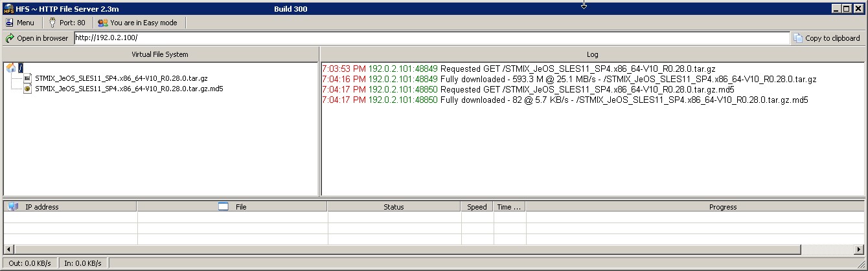Select STMIX_JeOS_SLES11_SP4.x86_64-V10_R0.28.0.tar.gz in file tree
The width and height of the screenshot is (868, 271).
point(121,78)
